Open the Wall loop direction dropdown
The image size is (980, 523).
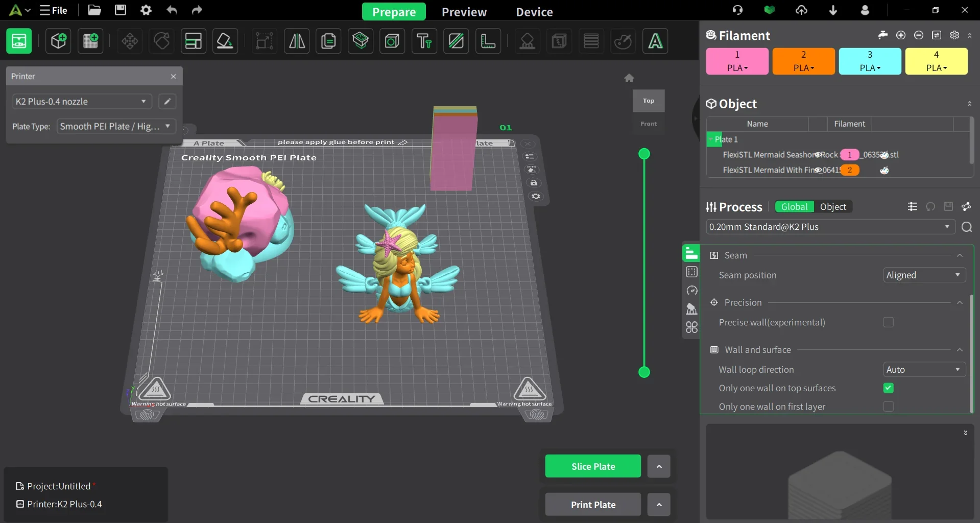(x=923, y=369)
